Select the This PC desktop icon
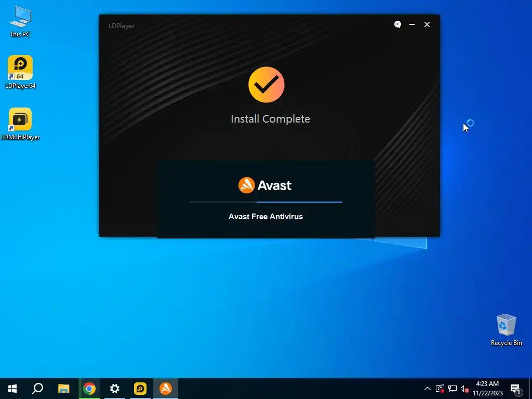This screenshot has height=399, width=532. (20, 22)
